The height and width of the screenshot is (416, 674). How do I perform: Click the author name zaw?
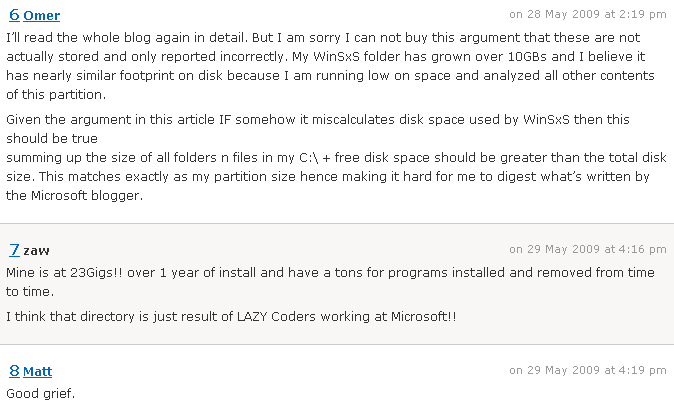pos(37,251)
